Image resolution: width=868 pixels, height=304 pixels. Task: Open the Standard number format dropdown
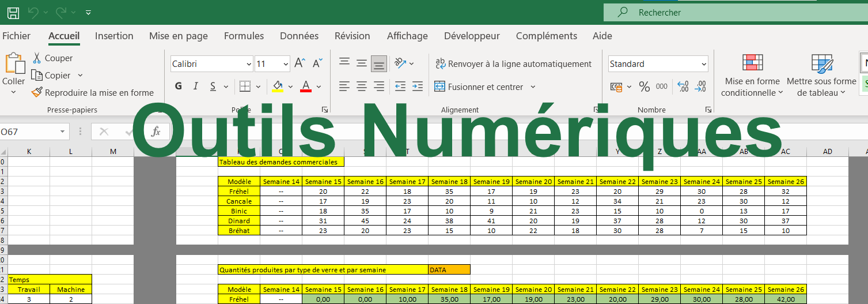704,64
